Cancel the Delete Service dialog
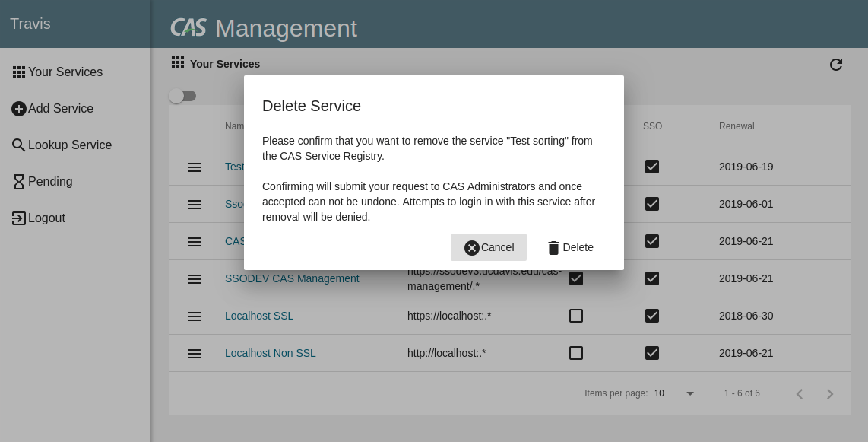The width and height of the screenshot is (868, 442). tap(489, 247)
